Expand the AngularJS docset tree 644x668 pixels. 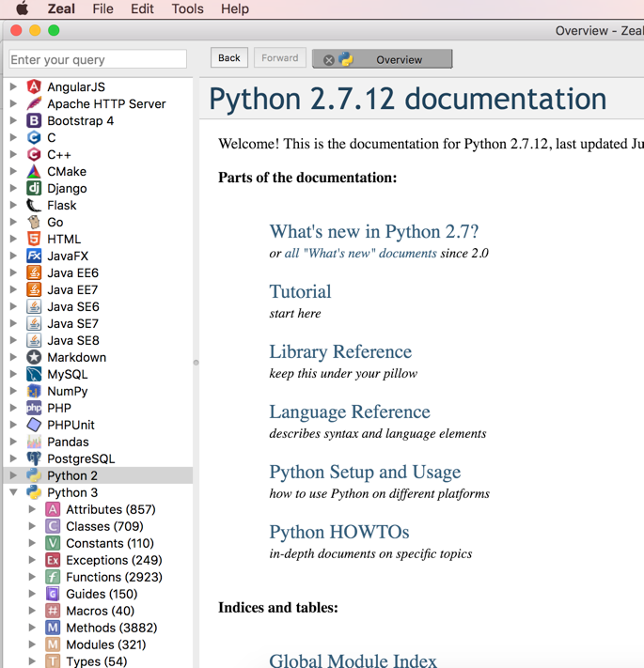point(13,86)
